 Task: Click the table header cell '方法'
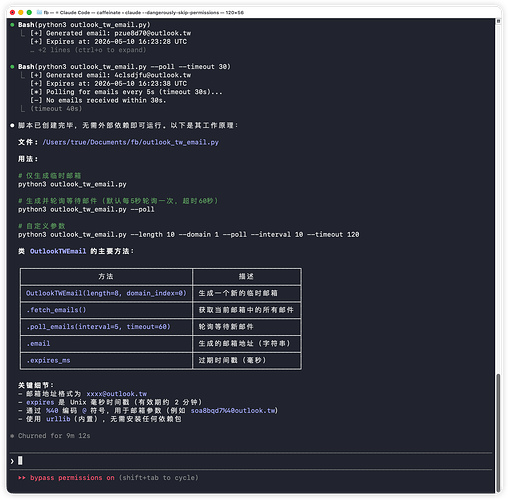tap(106, 276)
